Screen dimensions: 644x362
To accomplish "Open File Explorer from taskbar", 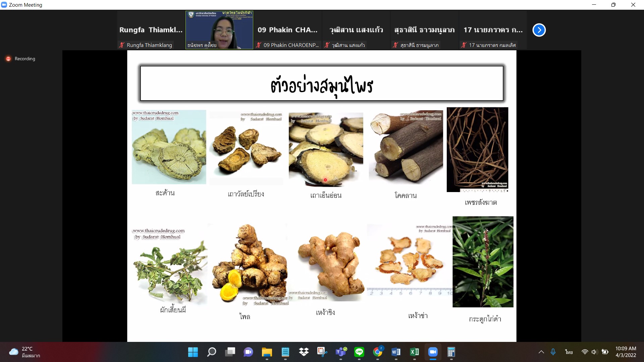I will click(267, 352).
